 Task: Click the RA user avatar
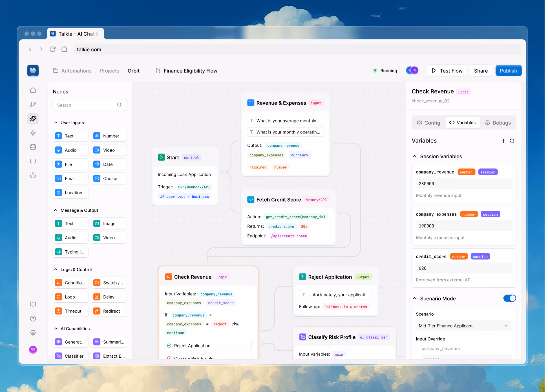33,349
